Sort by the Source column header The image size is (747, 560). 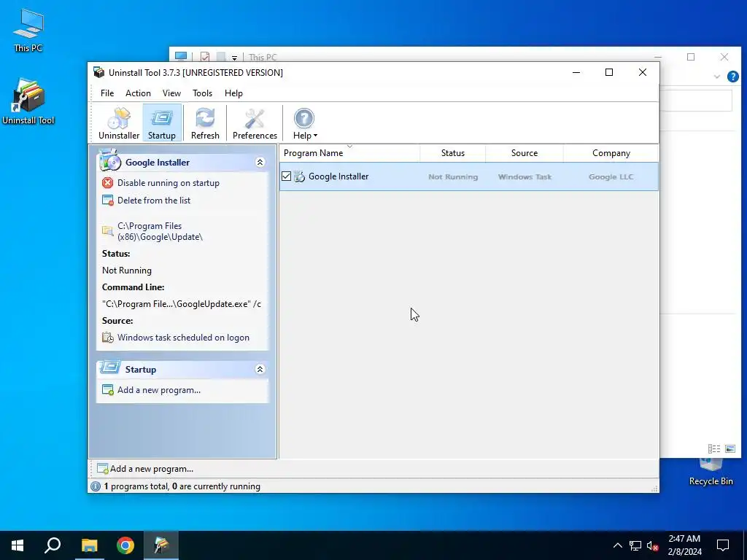(x=524, y=153)
